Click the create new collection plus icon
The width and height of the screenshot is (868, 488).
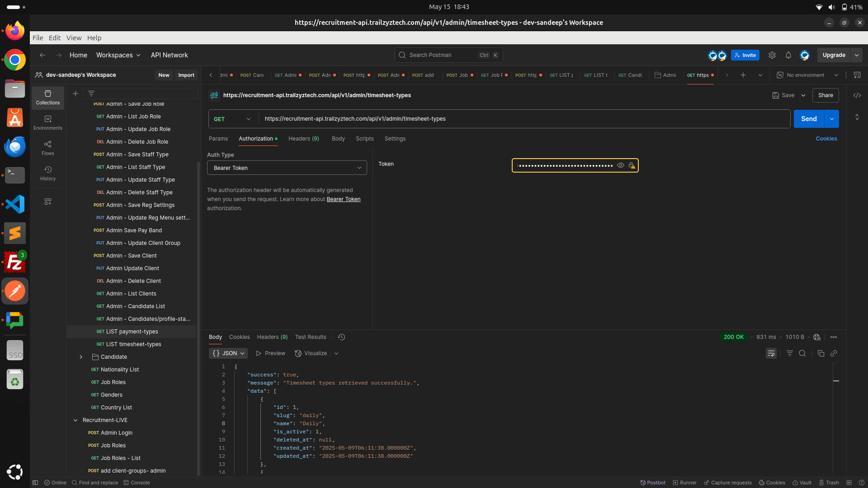(x=75, y=94)
